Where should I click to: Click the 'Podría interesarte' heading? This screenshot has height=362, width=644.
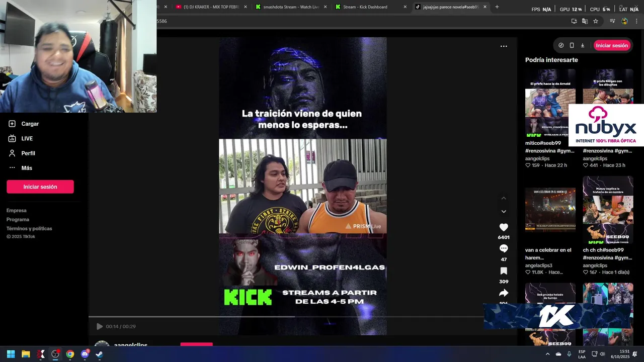(551, 60)
